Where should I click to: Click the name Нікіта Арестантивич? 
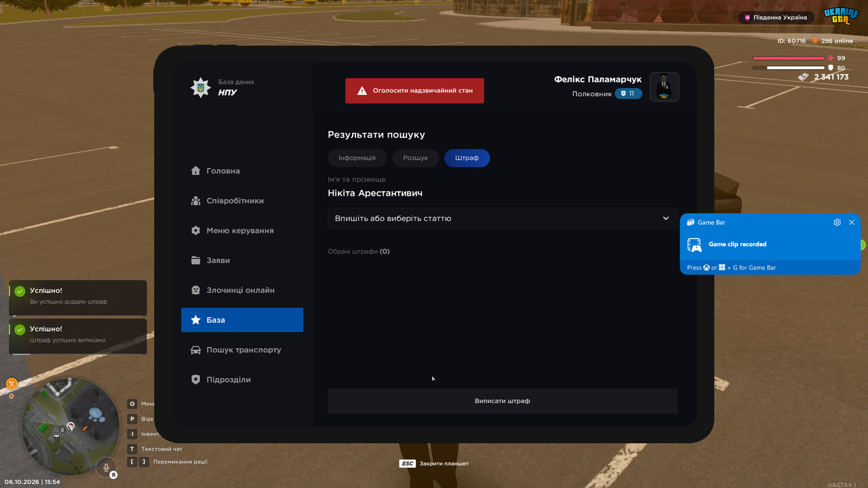[x=375, y=193]
